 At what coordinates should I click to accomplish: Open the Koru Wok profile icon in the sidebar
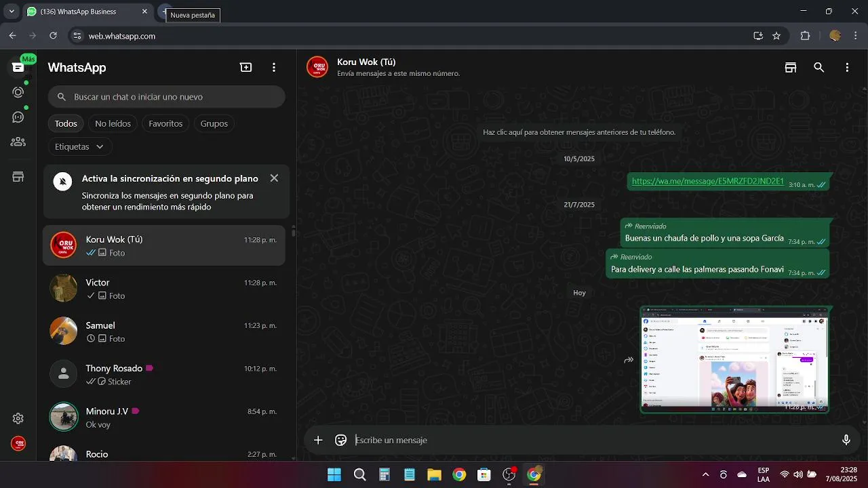click(x=18, y=444)
